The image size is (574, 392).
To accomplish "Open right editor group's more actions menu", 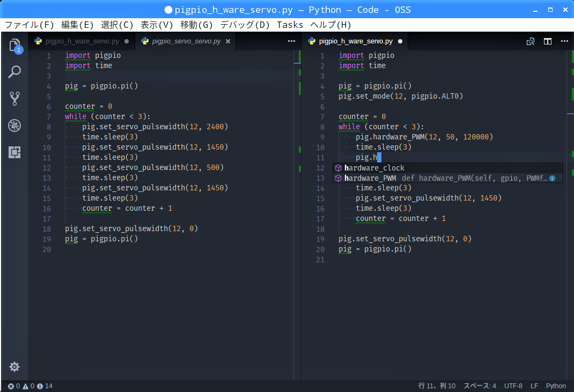I will tap(564, 41).
